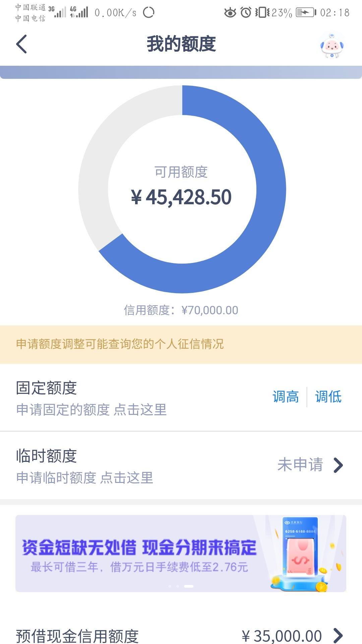
Task: Open 申请固定的额度 点击这里 link
Action: click(x=91, y=410)
